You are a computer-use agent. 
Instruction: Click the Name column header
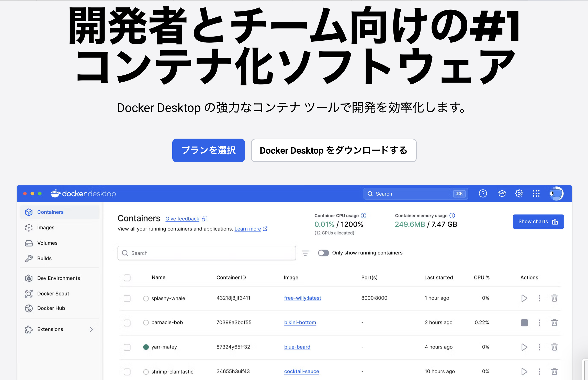point(159,277)
